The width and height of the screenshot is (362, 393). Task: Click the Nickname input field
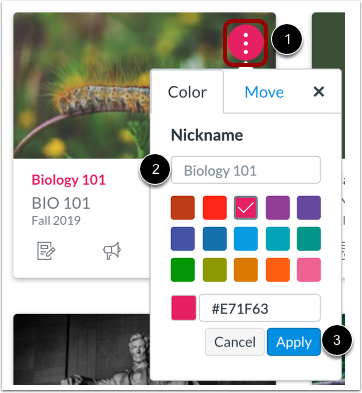tap(246, 170)
